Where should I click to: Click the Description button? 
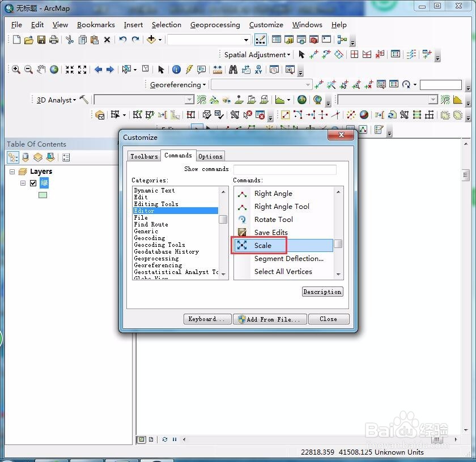pyautogui.click(x=322, y=292)
